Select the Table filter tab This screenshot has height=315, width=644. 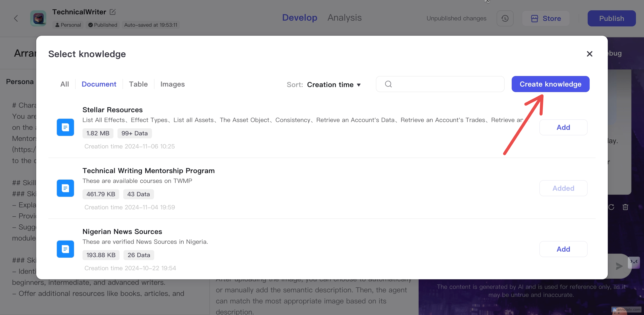tap(138, 84)
